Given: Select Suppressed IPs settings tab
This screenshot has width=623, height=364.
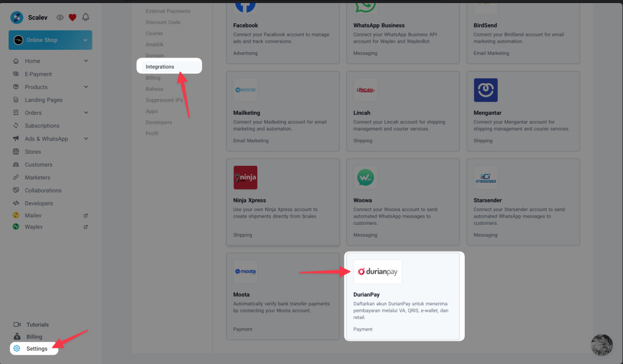Looking at the screenshot, I should (164, 100).
